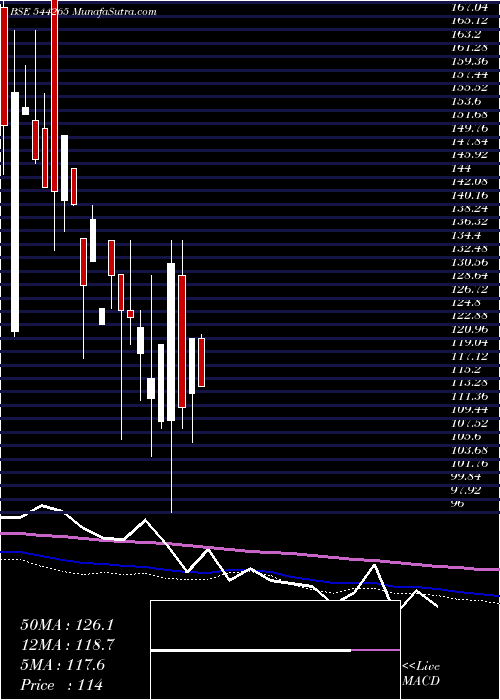Screen dimensions: 500x700
Task: Click the 120.96 price level label
Action: [x=470, y=329]
